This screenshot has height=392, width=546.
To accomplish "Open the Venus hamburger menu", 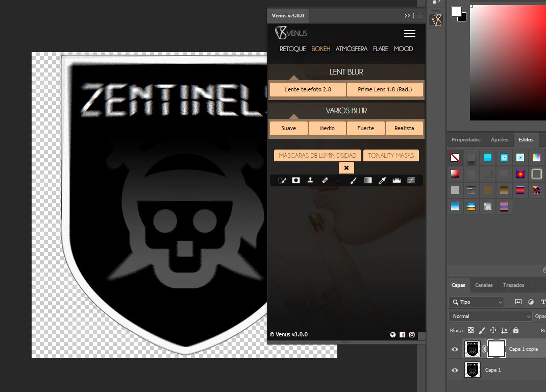I will click(x=409, y=34).
